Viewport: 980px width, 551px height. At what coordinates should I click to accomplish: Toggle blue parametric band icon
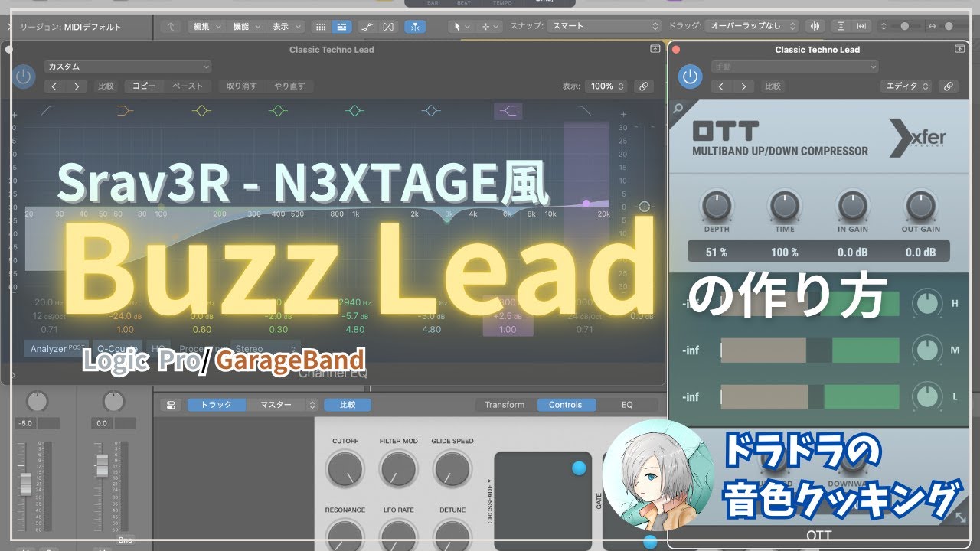tap(430, 111)
